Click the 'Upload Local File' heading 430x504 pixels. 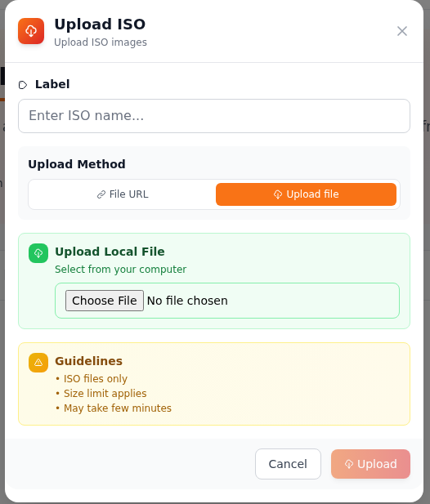click(110, 252)
